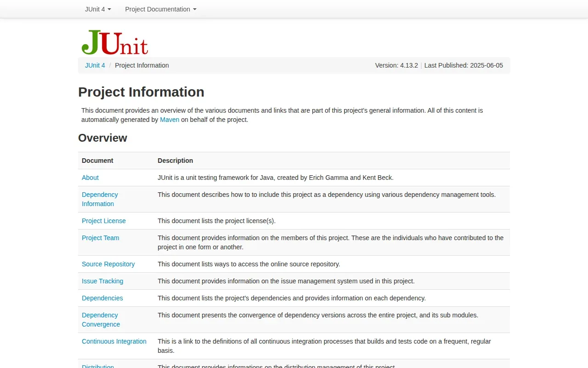
Task: View the Dependencies document
Action: pyautogui.click(x=102, y=298)
